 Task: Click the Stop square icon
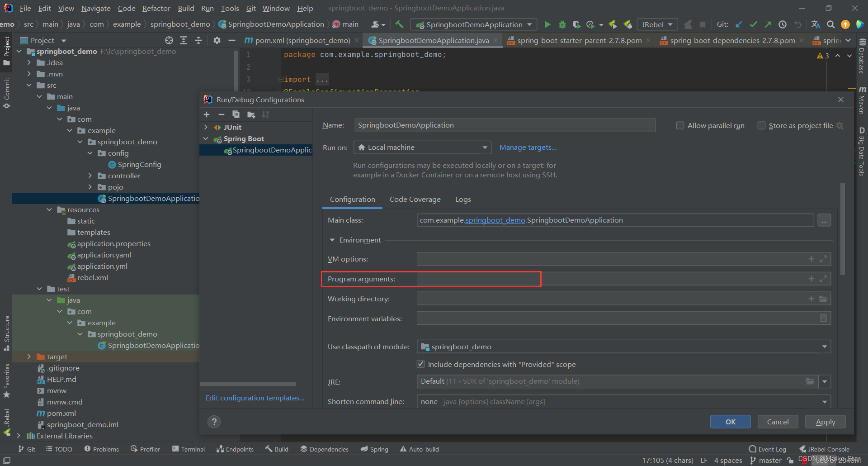coord(703,24)
